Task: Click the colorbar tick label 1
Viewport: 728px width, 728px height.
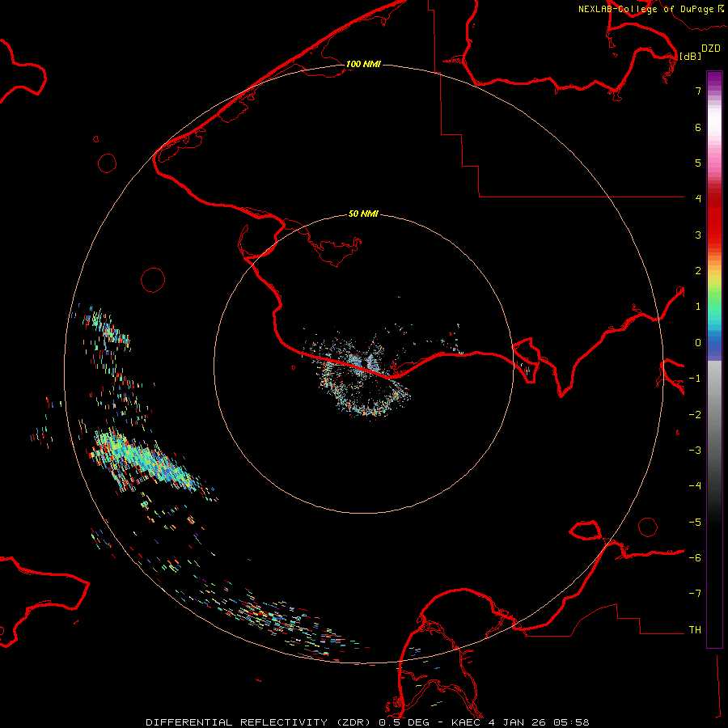Action: (698, 307)
